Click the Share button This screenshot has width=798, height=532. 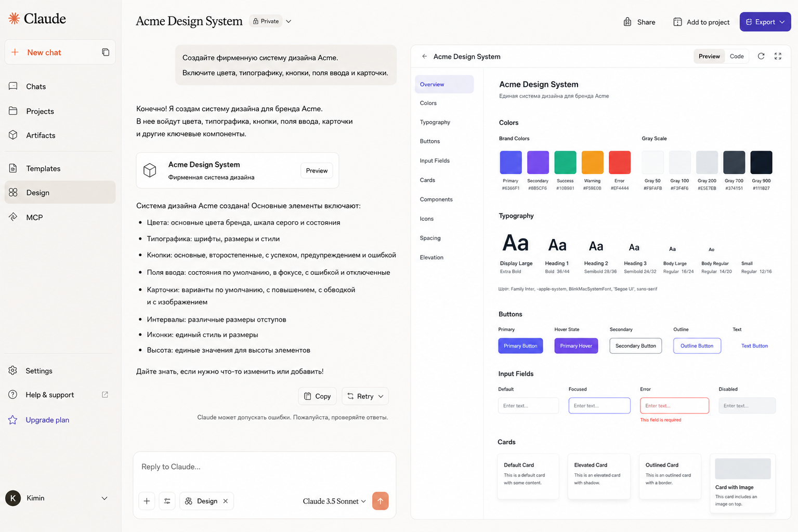pos(639,22)
